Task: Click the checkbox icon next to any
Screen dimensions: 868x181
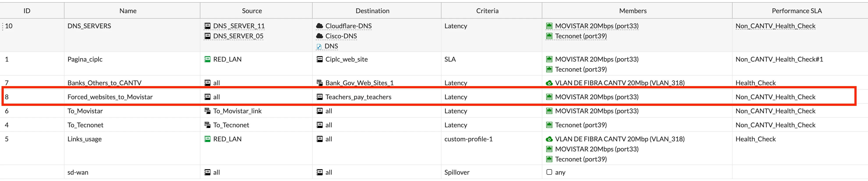Action: 549,172
